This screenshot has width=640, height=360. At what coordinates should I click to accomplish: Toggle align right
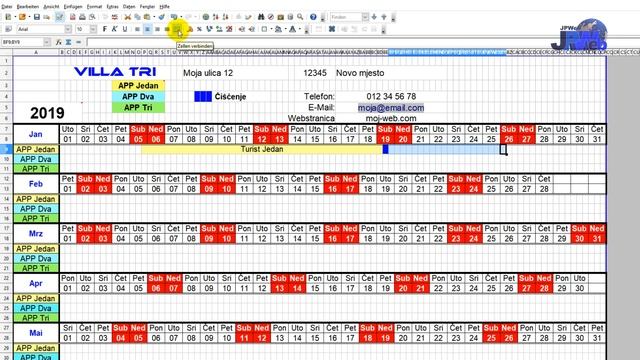click(x=157, y=29)
